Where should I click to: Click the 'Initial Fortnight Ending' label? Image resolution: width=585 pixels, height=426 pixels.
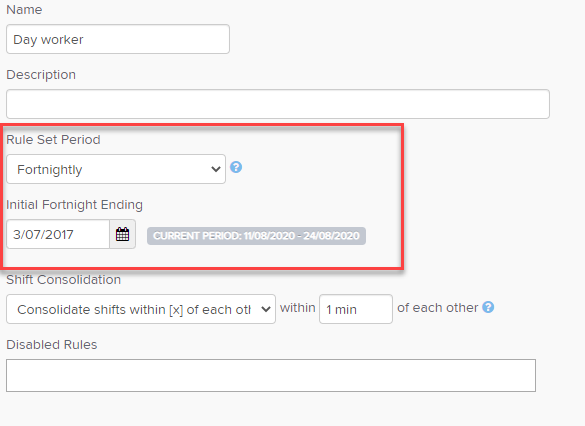(x=75, y=205)
